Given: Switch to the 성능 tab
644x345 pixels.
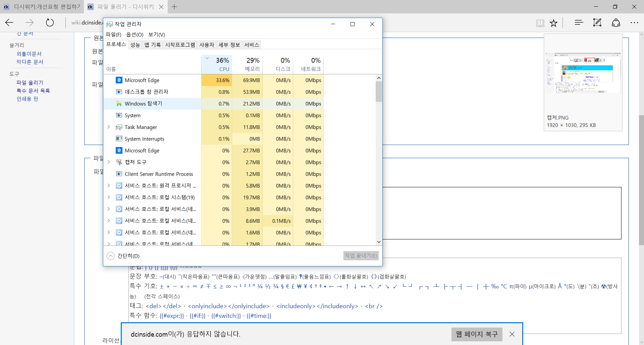Looking at the screenshot, I should pyautogui.click(x=135, y=45).
